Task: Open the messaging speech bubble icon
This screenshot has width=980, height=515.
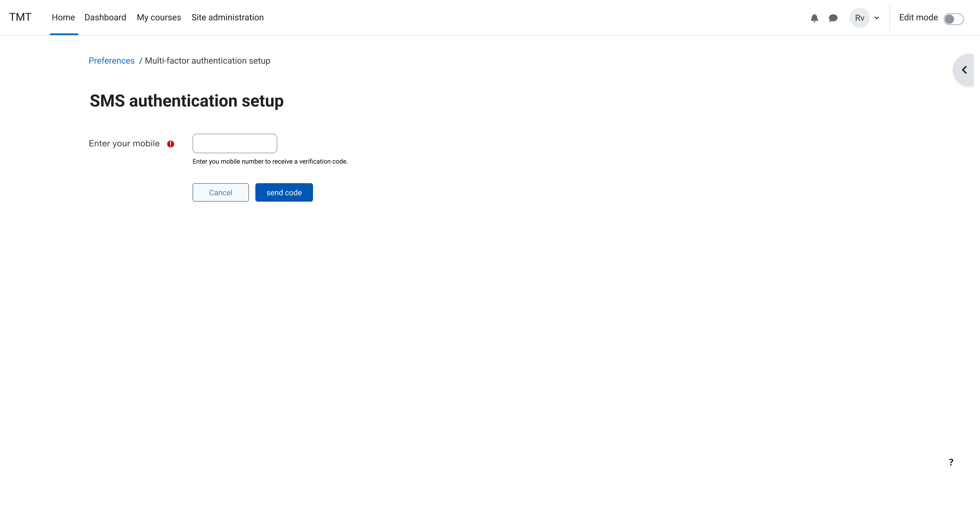Action: coord(833,18)
